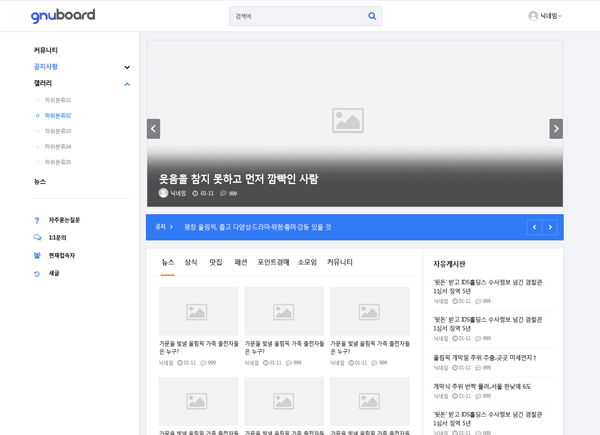Expand the 공지사항 menu chevron
The height and width of the screenshot is (435, 600).
127,67
